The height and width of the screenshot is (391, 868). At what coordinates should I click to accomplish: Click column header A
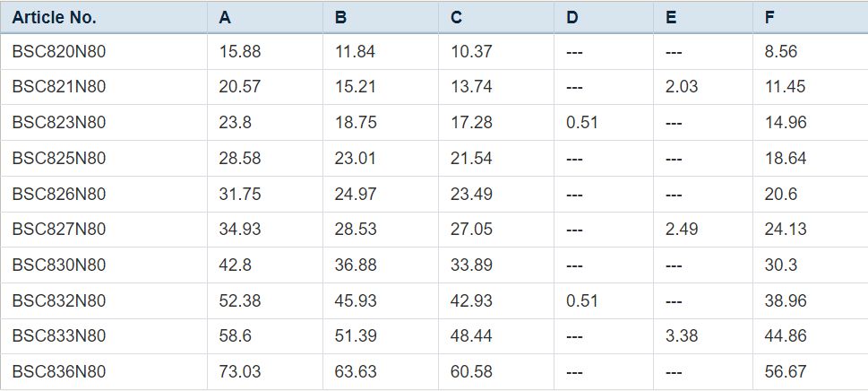coord(225,17)
